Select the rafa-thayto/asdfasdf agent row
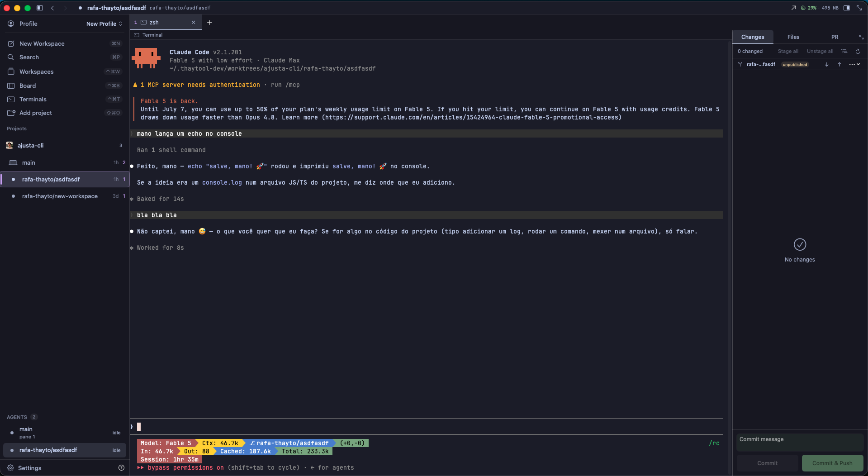868x476 pixels. (x=65, y=450)
